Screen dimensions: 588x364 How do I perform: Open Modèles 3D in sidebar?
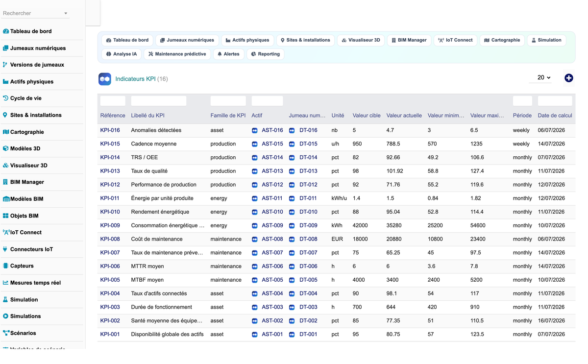point(22,148)
